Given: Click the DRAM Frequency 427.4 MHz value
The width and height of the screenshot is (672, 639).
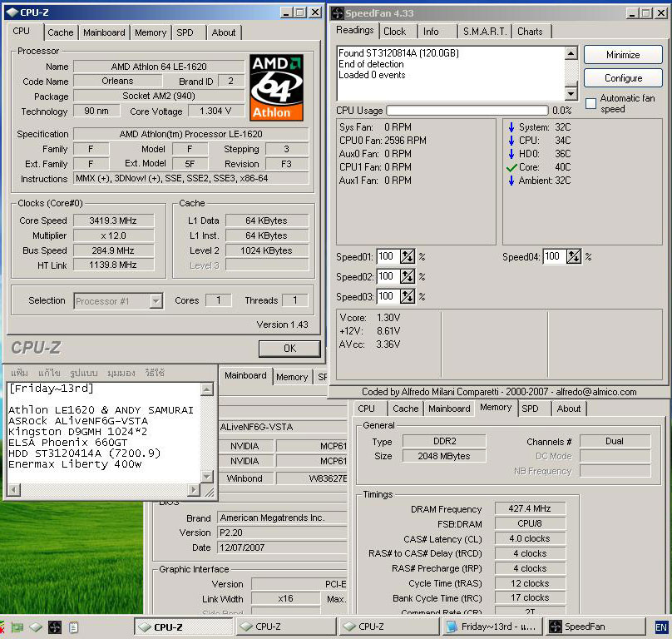Looking at the screenshot, I should [x=530, y=508].
